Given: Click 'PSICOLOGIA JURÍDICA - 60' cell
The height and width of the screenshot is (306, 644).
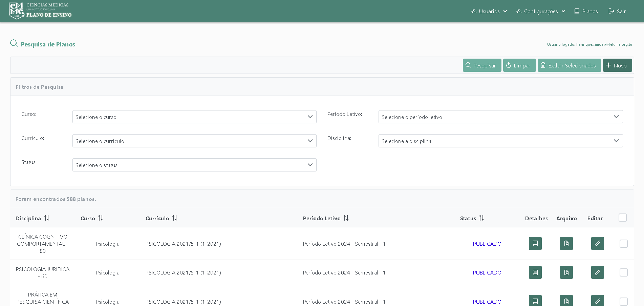Looking at the screenshot, I should [x=43, y=272].
